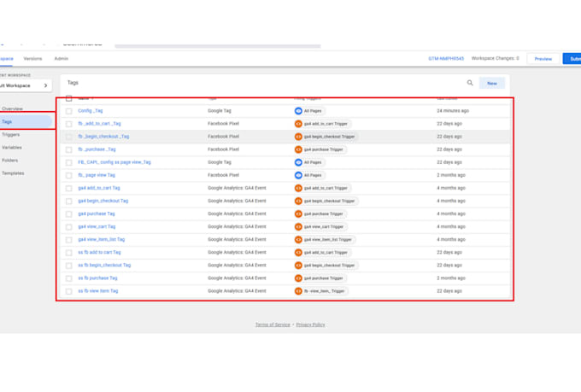
Task: Check the fb_purchase_Tag checkbox
Action: [x=69, y=149]
